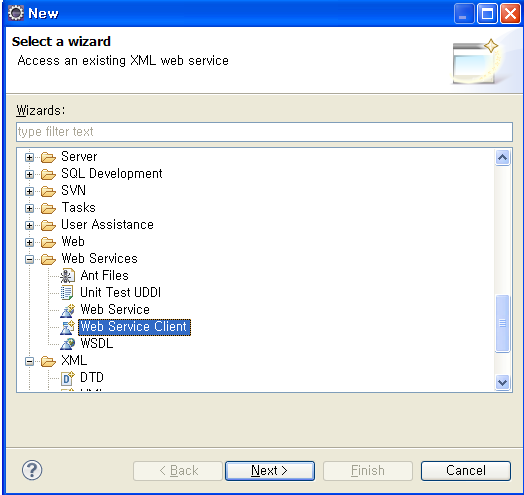Select the XML category label
Screen dimensions: 524x495
pos(74,361)
